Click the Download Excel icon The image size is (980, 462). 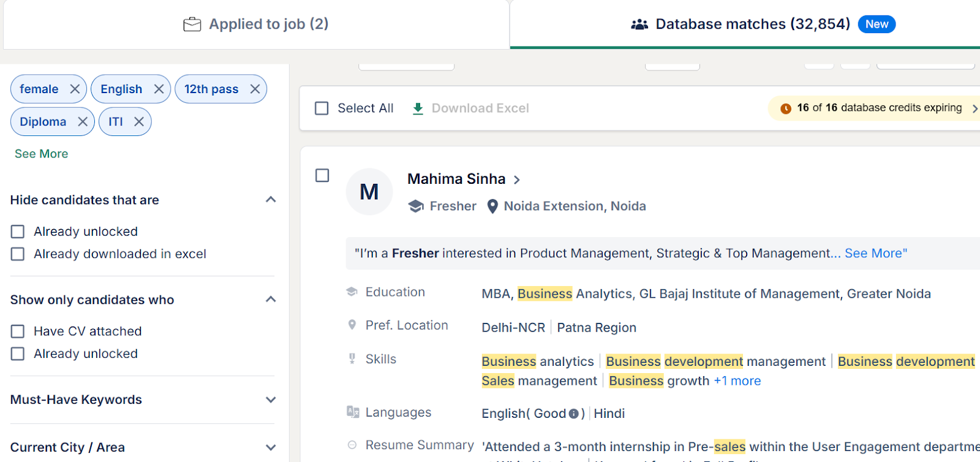click(418, 108)
